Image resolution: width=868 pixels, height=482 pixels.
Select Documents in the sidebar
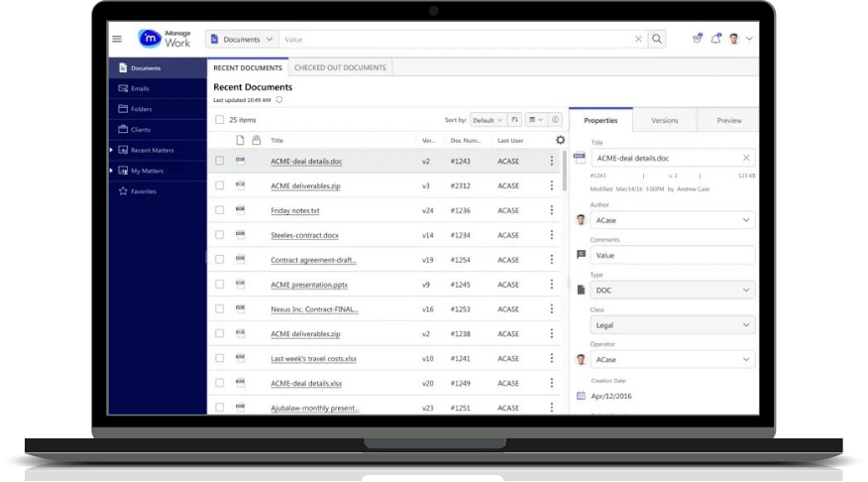point(158,68)
